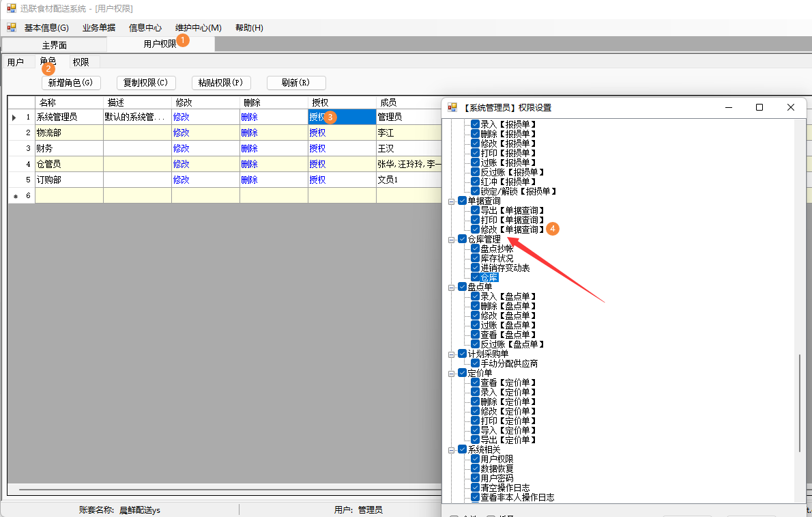The width and height of the screenshot is (812, 517).
Task: Collapse the 仓库管理 tree node
Action: [x=452, y=240]
